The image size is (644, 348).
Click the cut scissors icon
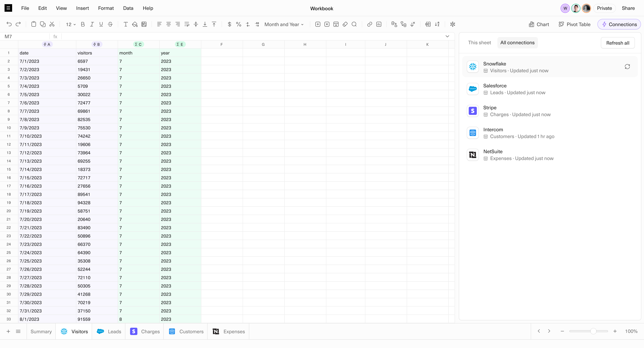(52, 24)
